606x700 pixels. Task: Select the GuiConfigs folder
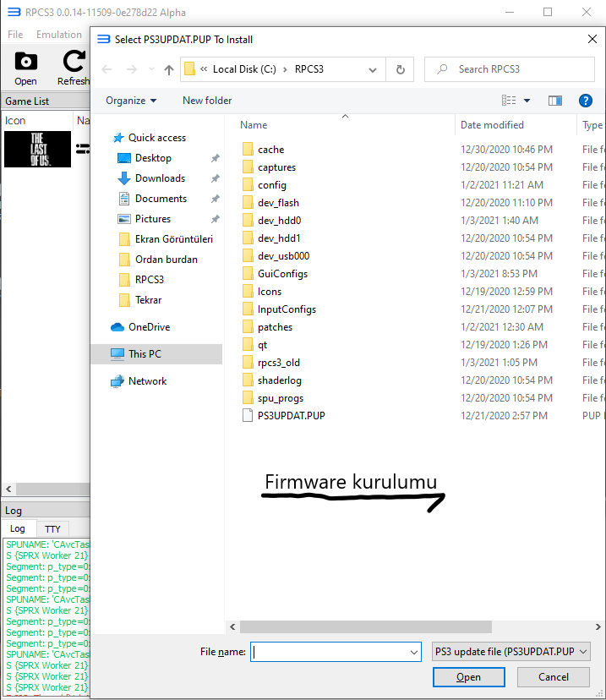[282, 274]
